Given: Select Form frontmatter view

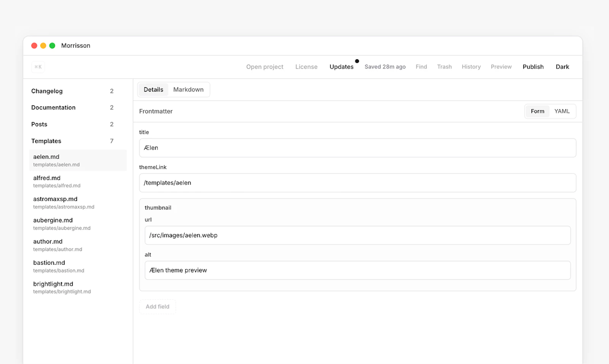Looking at the screenshot, I should tap(537, 111).
